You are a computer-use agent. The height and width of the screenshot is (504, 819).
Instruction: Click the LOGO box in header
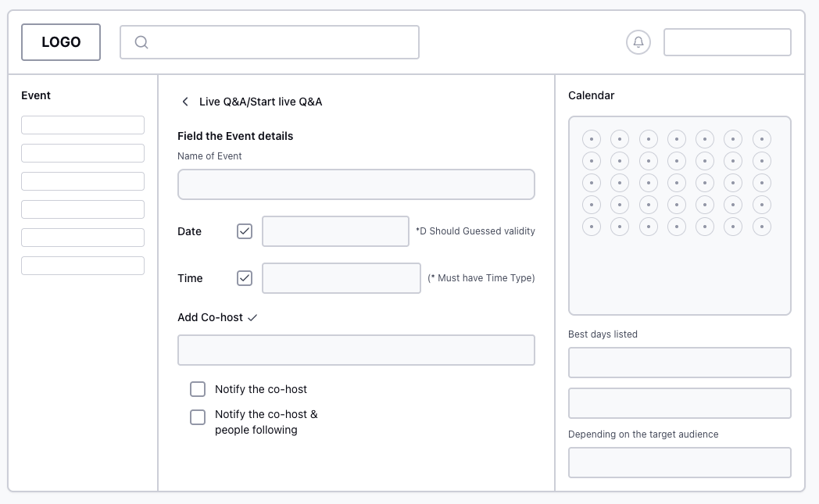click(x=61, y=42)
